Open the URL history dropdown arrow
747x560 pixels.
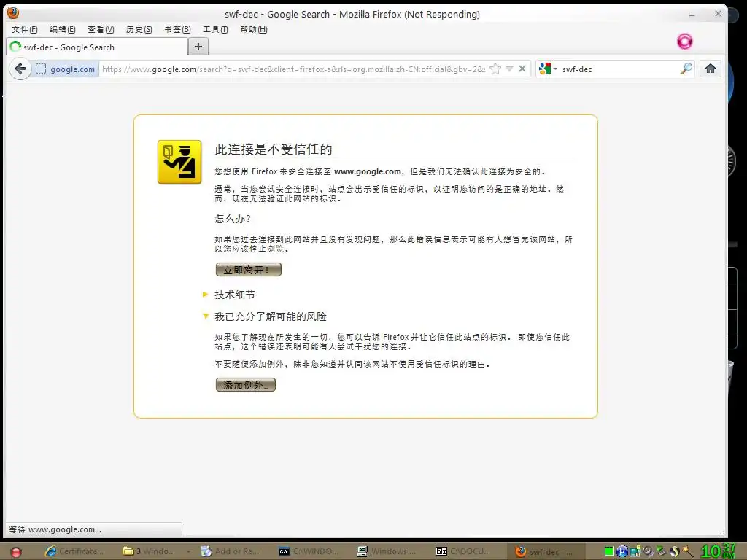tap(509, 69)
